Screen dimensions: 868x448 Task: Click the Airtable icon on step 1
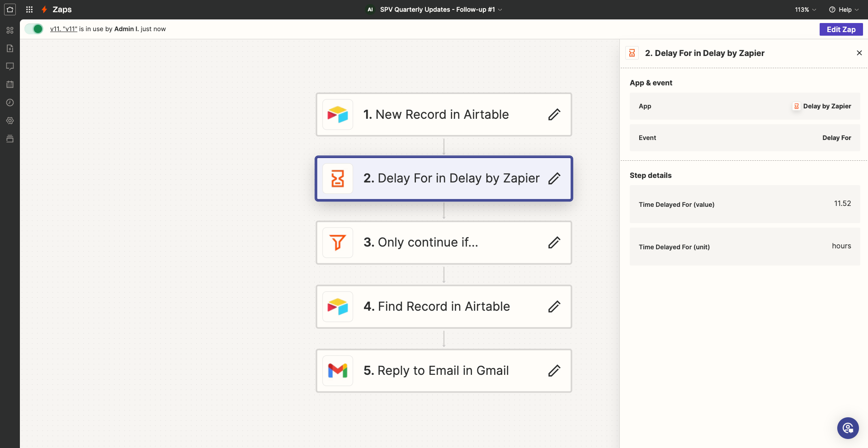338,115
